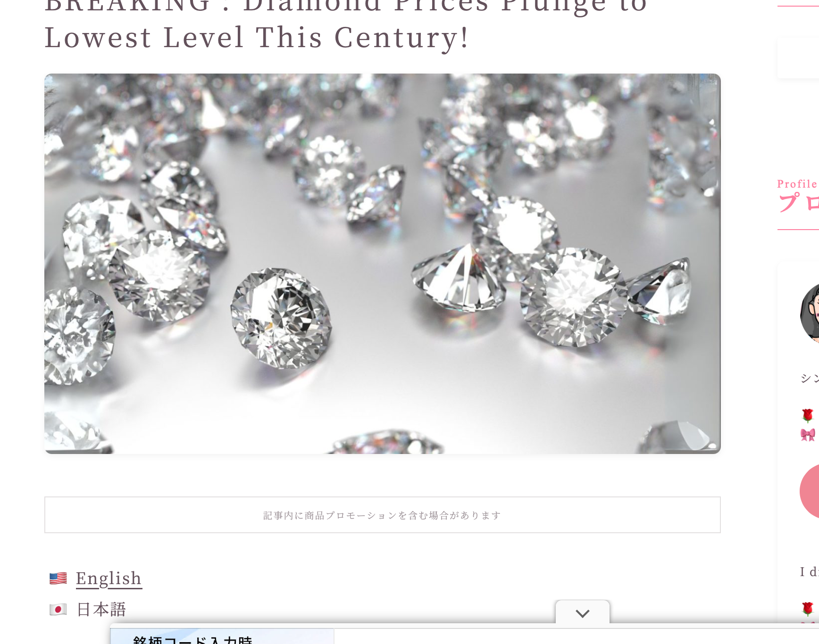Click the profile name text starting with シン
Image resolution: width=819 pixels, height=644 pixels.
tap(810, 378)
